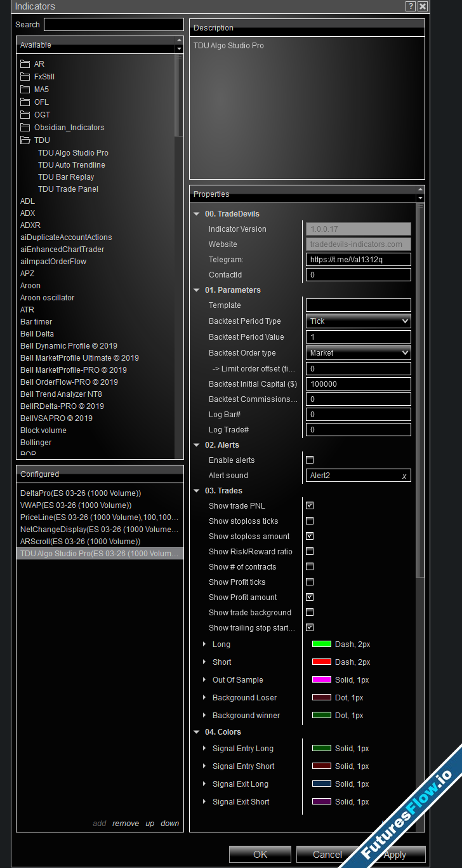The image size is (462, 868).
Task: Click the remove link
Action: (x=126, y=824)
